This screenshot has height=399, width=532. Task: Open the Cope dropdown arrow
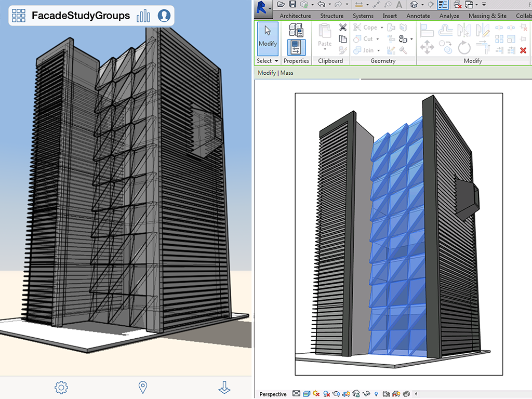point(382,28)
